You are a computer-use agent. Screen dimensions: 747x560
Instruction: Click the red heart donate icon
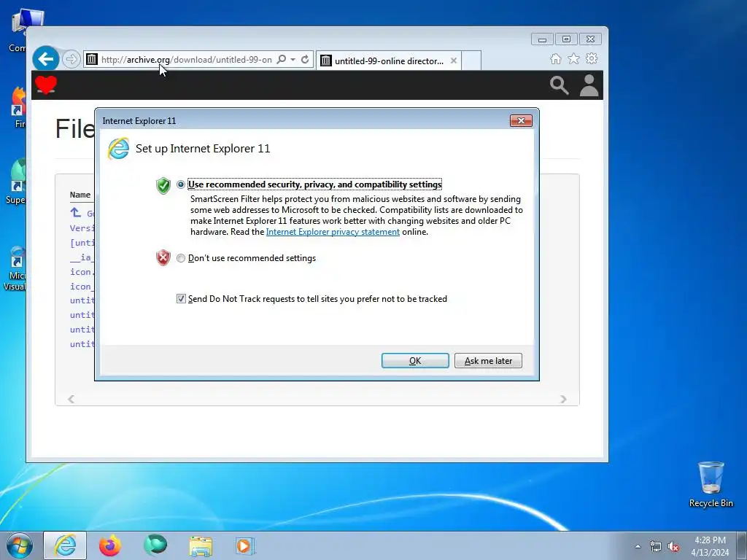[46, 85]
